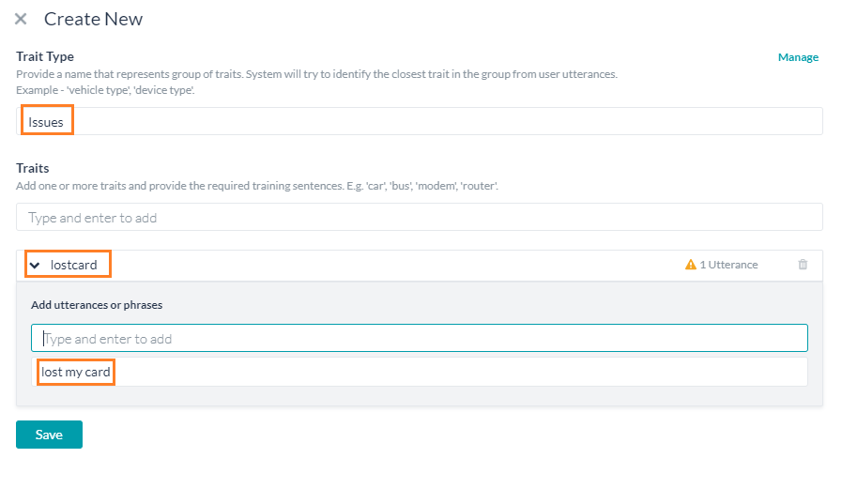The height and width of the screenshot is (504, 842).
Task: Click the 'Provide a name' description text
Action: 316,73
